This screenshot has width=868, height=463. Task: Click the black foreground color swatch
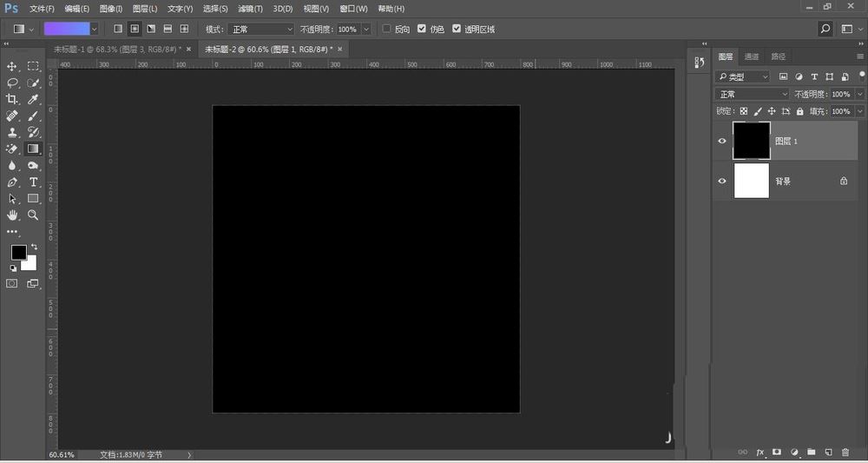coord(19,253)
